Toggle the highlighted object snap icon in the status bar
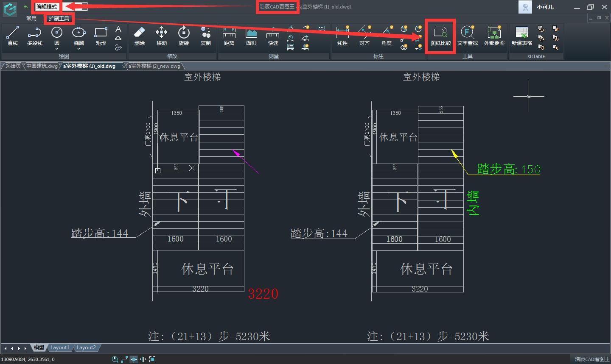Image resolution: width=611 pixels, height=364 pixels. [x=134, y=359]
